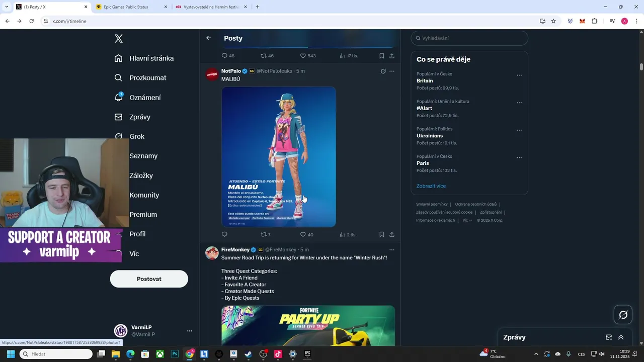Open Ochrana osobních údajů footer link
The image size is (644, 362).
(476, 205)
